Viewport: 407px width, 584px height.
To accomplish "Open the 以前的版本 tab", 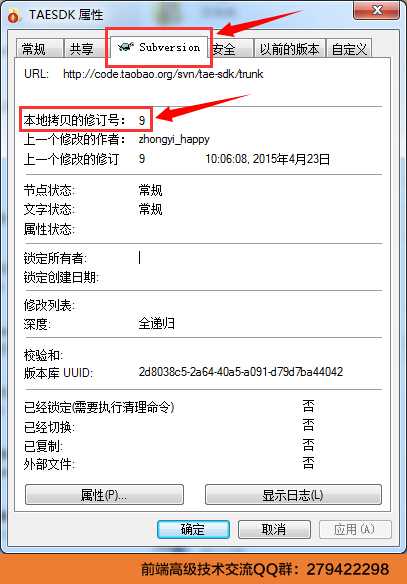I will 289,48.
